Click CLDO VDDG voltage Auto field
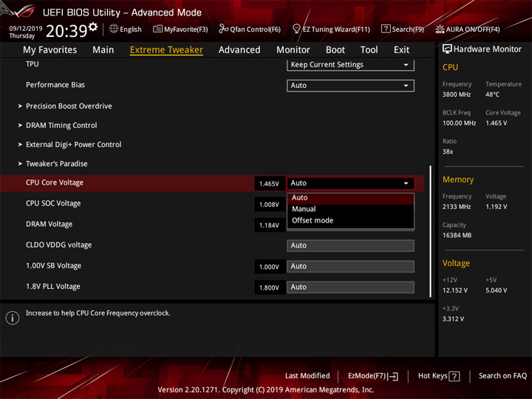This screenshot has height=399, width=532. coord(350,245)
